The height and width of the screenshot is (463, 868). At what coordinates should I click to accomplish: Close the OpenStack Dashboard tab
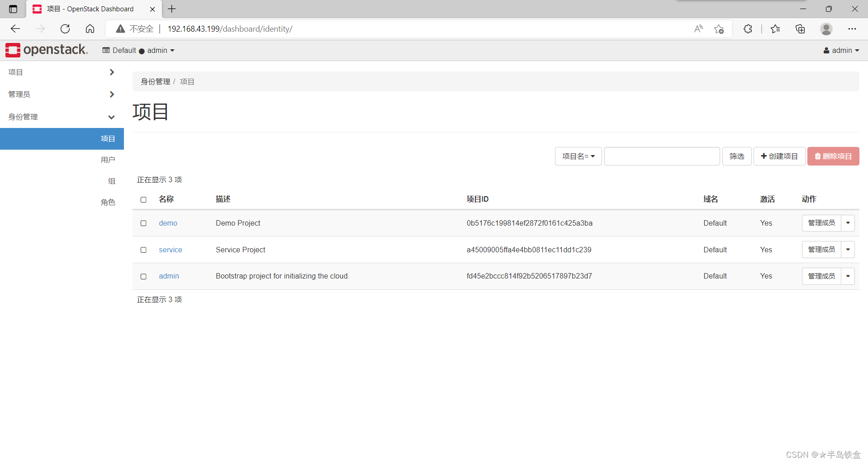click(152, 9)
